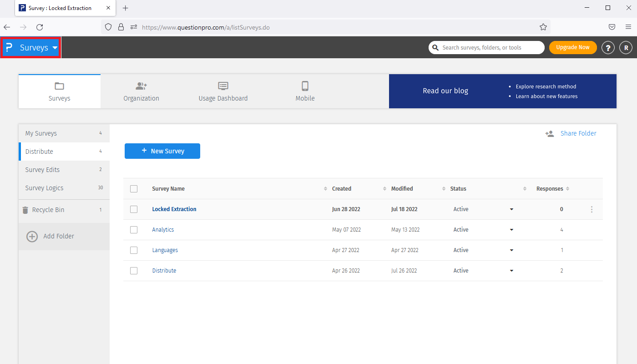Open the status dropdown for Locked Extraction
This screenshot has width=637, height=364.
tap(511, 209)
